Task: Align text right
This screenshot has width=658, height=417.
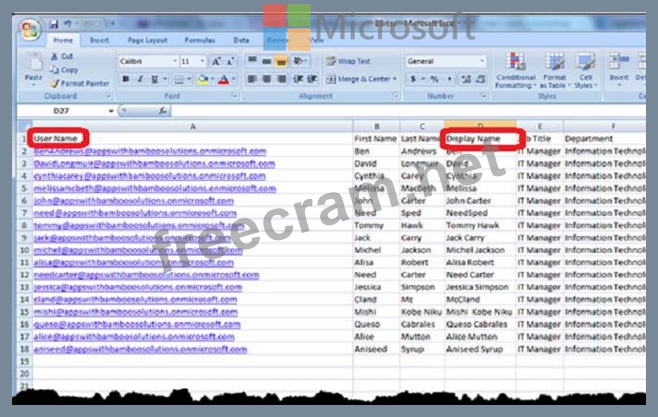Action: coord(282,79)
